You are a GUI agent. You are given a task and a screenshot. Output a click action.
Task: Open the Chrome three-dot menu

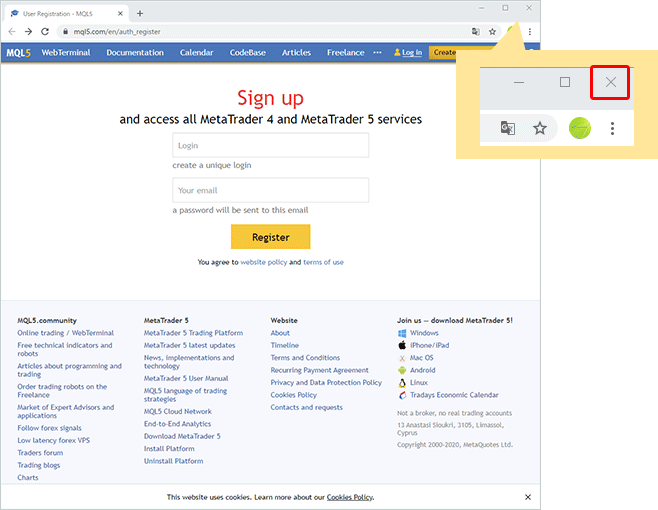coord(530,31)
